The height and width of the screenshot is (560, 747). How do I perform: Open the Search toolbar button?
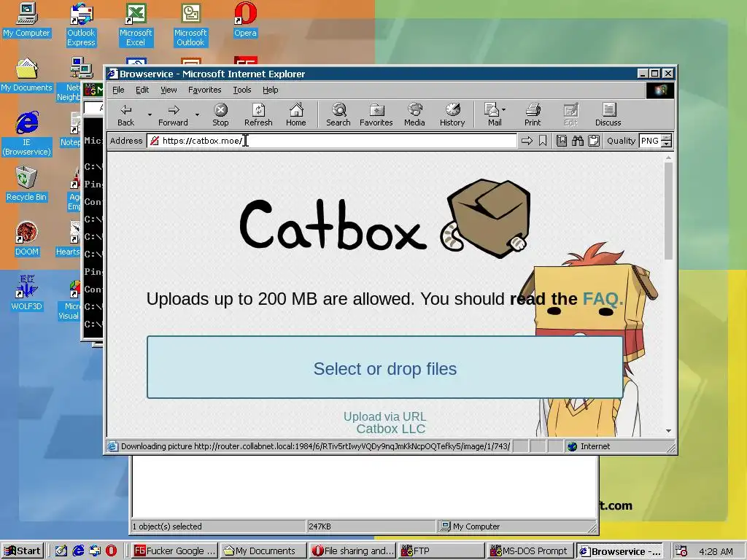338,115
